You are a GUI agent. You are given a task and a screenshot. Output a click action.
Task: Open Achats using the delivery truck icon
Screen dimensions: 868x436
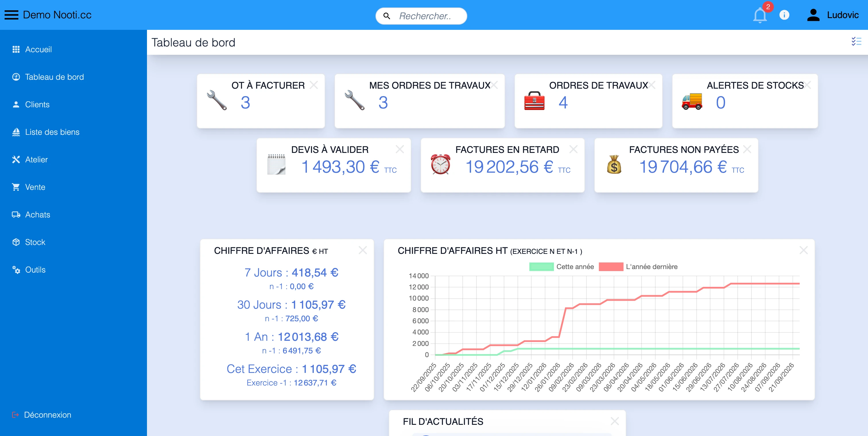tap(16, 215)
